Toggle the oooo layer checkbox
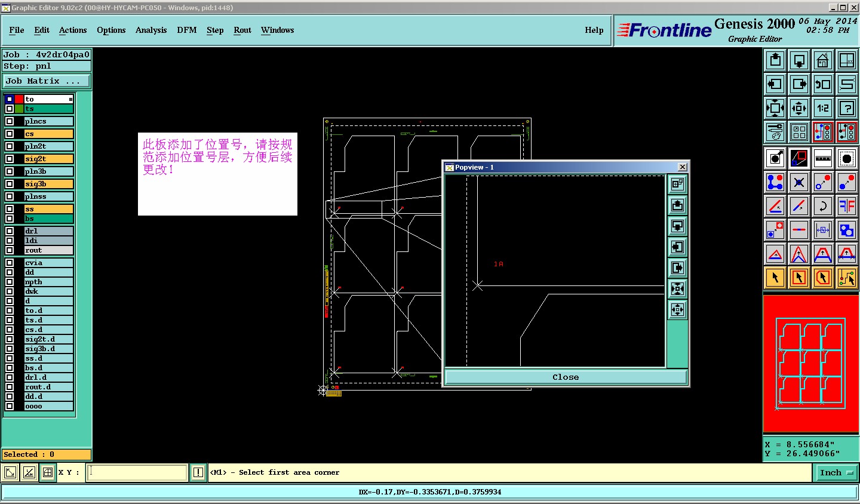The width and height of the screenshot is (860, 504). pyautogui.click(x=10, y=406)
